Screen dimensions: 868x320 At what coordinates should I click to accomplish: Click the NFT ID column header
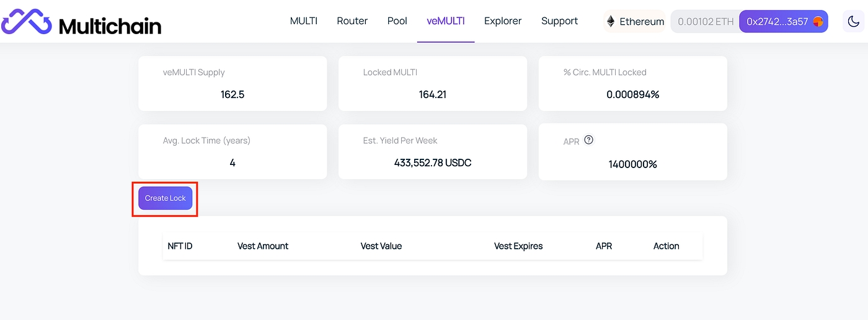click(x=180, y=246)
